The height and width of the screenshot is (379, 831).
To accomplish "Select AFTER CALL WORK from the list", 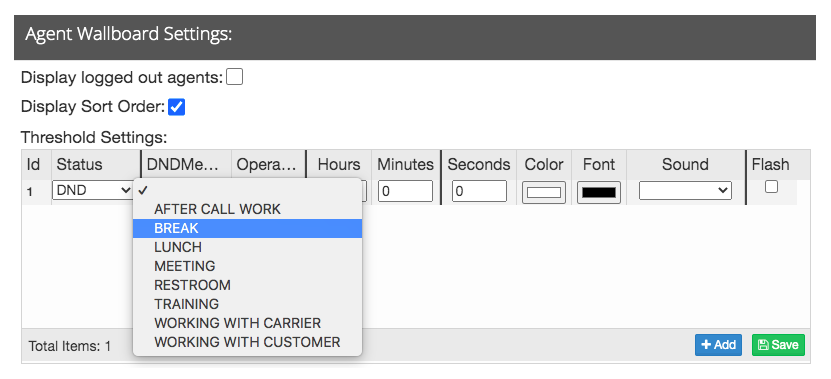I will 247,209.
